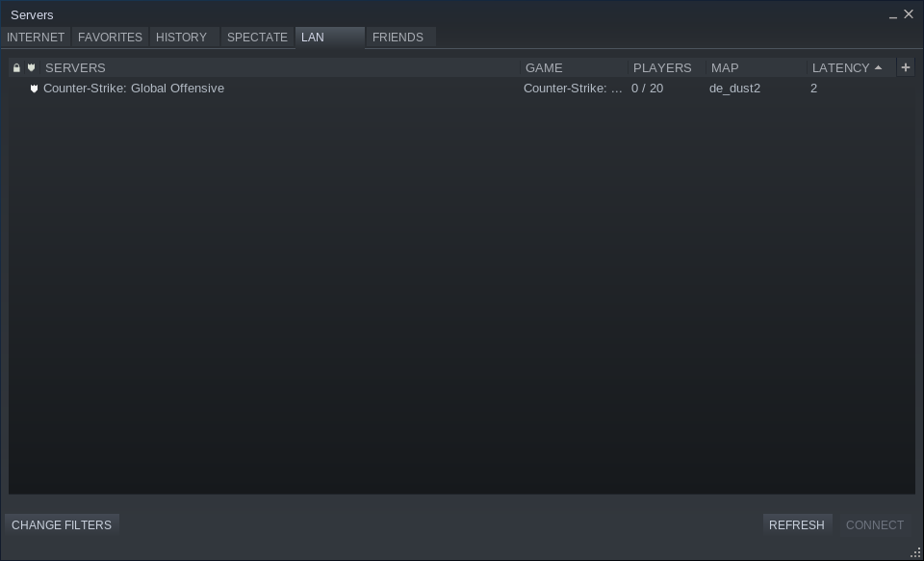The height and width of the screenshot is (561, 924).
Task: Switch to the INTERNET tab
Action: pos(36,38)
